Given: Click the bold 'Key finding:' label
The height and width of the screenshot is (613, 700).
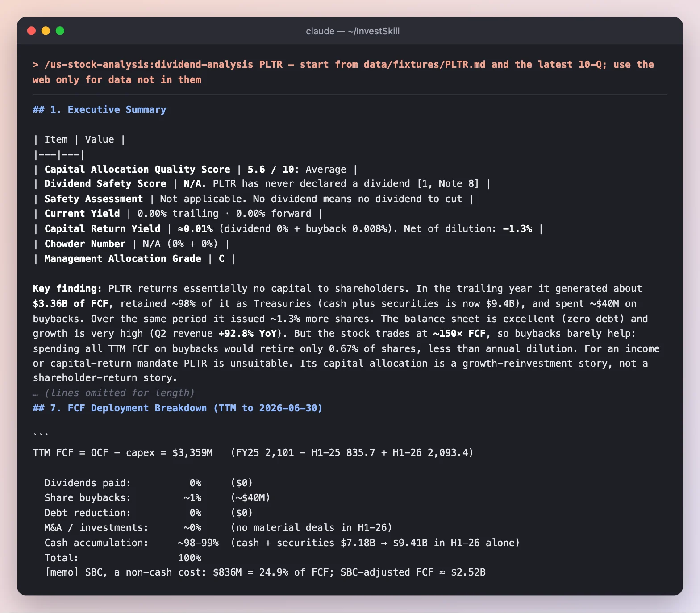Looking at the screenshot, I should [67, 289].
